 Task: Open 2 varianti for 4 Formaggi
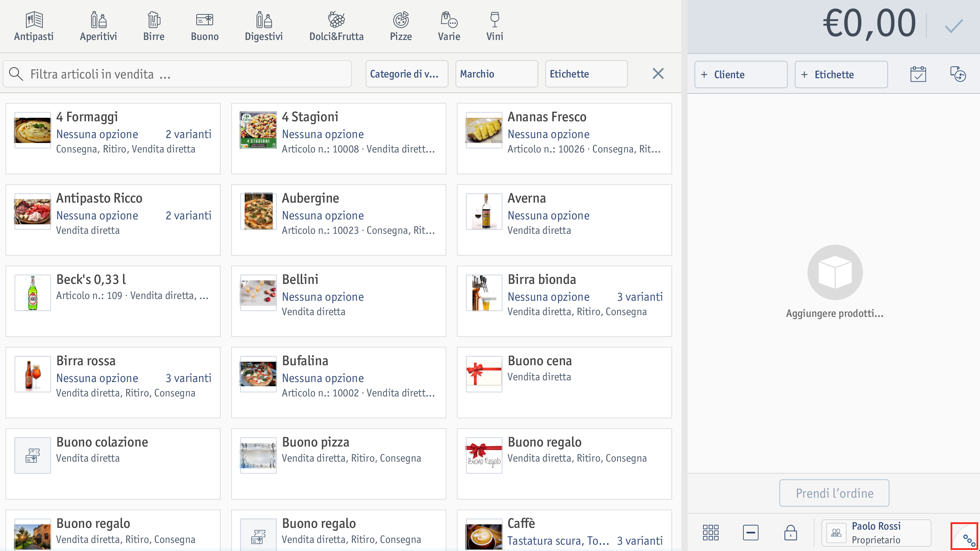(188, 134)
